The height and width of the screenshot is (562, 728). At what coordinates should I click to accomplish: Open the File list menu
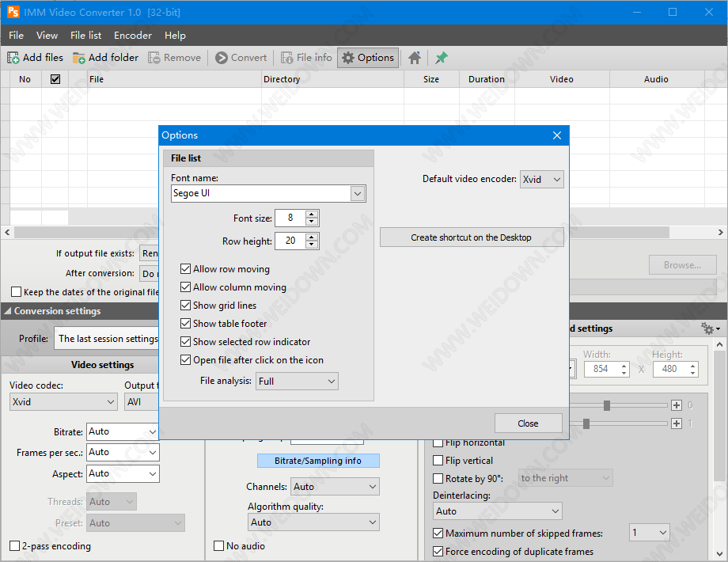(x=86, y=36)
